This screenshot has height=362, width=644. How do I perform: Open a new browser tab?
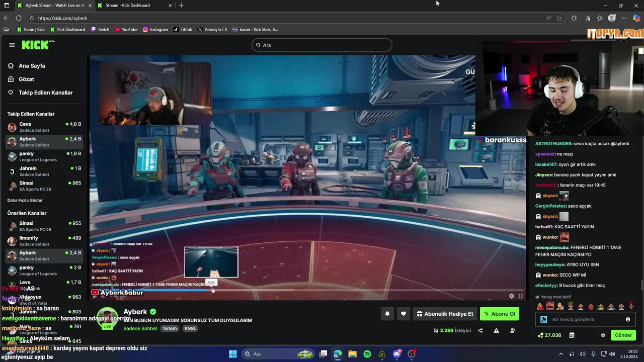tap(181, 6)
